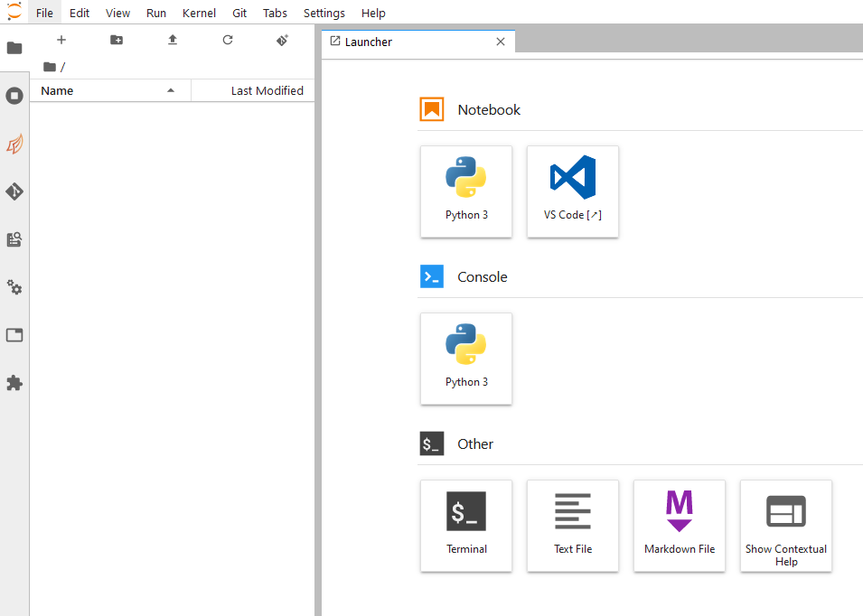Open the File menu
The width and height of the screenshot is (863, 616).
[44, 13]
